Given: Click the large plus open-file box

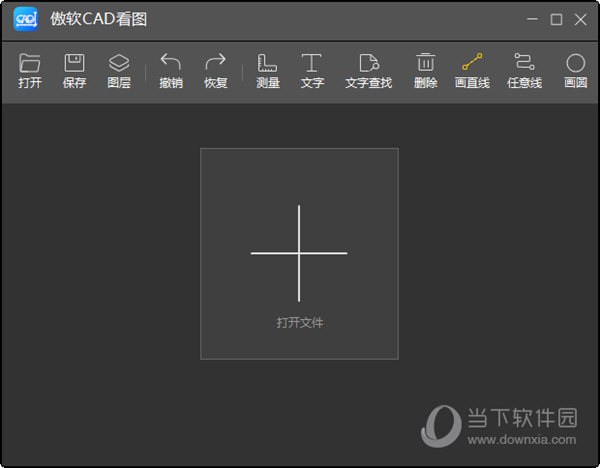Looking at the screenshot, I should coord(299,254).
